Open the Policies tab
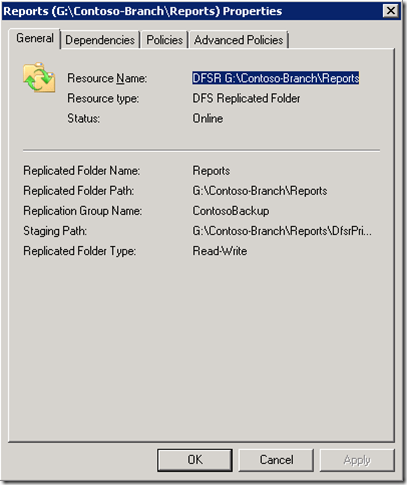This screenshot has width=407, height=485. point(165,40)
